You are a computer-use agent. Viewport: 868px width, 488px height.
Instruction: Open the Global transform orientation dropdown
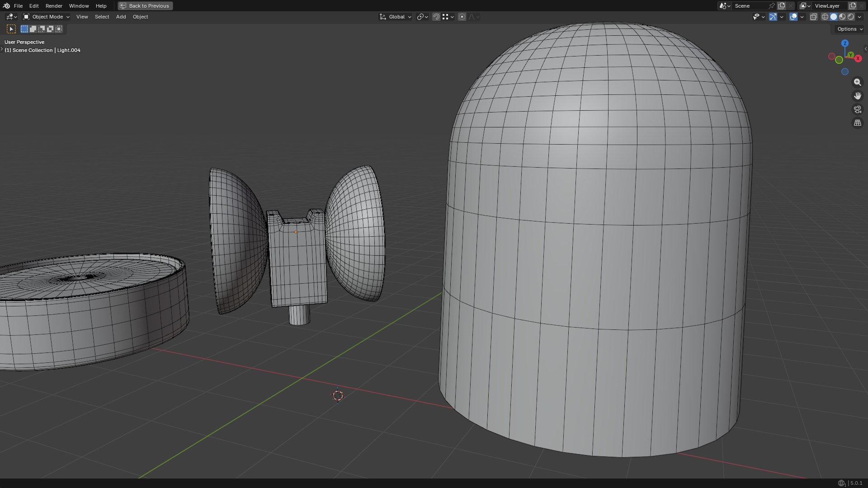[x=395, y=17]
